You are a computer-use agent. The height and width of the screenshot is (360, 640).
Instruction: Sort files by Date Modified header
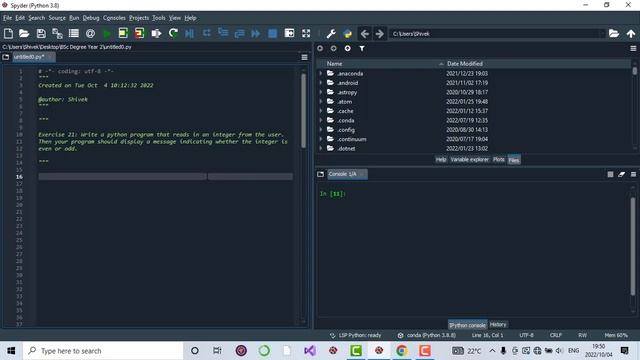point(465,64)
